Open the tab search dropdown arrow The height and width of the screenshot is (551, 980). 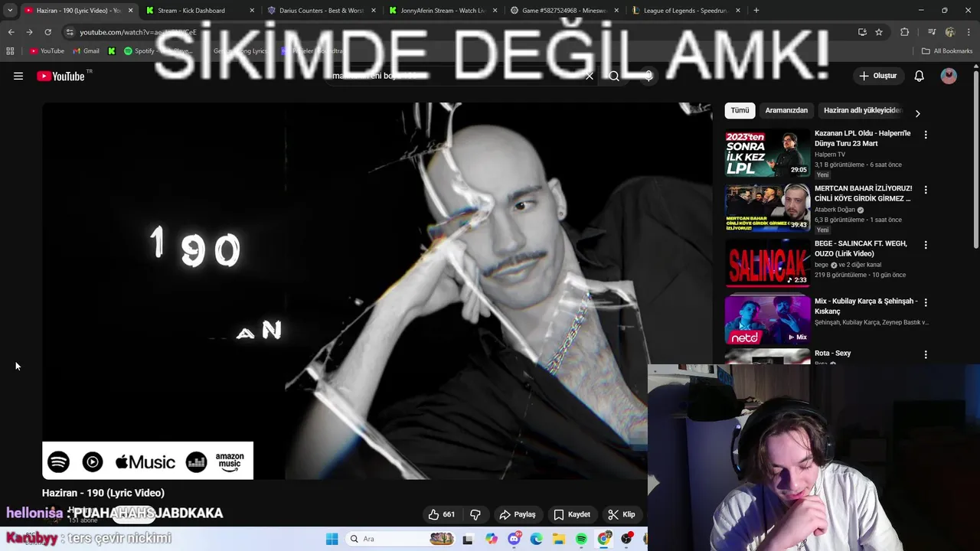[x=10, y=11]
